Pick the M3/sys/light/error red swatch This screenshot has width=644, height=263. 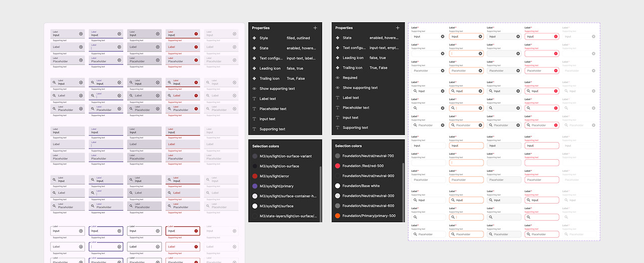tap(255, 176)
